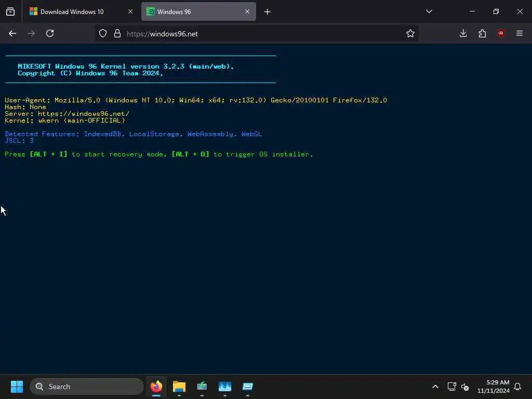532x399 pixels.
Task: Restore down the Firefox window
Action: 496,11
